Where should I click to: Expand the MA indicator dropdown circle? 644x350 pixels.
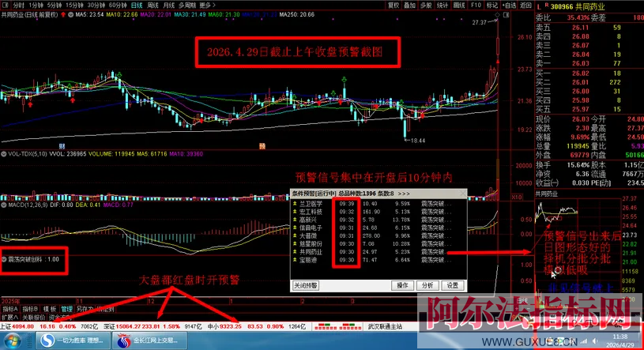click(x=70, y=14)
